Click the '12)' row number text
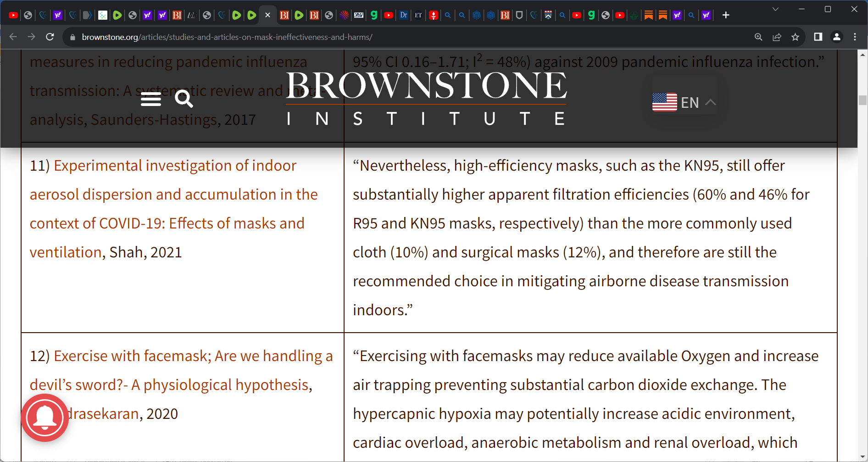This screenshot has width=868, height=462. (x=39, y=356)
